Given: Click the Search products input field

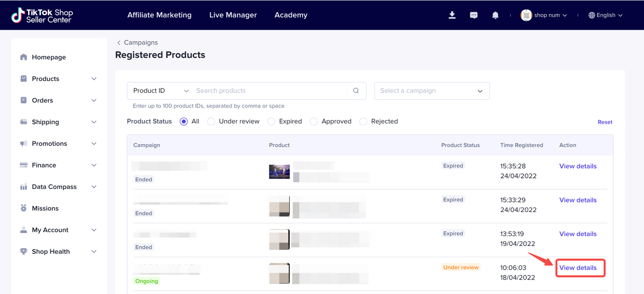Looking at the screenshot, I should (x=269, y=91).
